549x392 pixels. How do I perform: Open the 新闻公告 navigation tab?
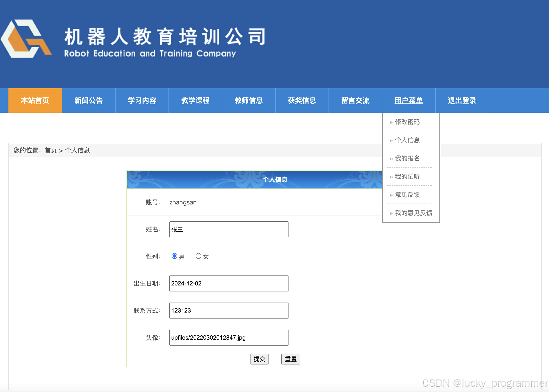[x=88, y=100]
